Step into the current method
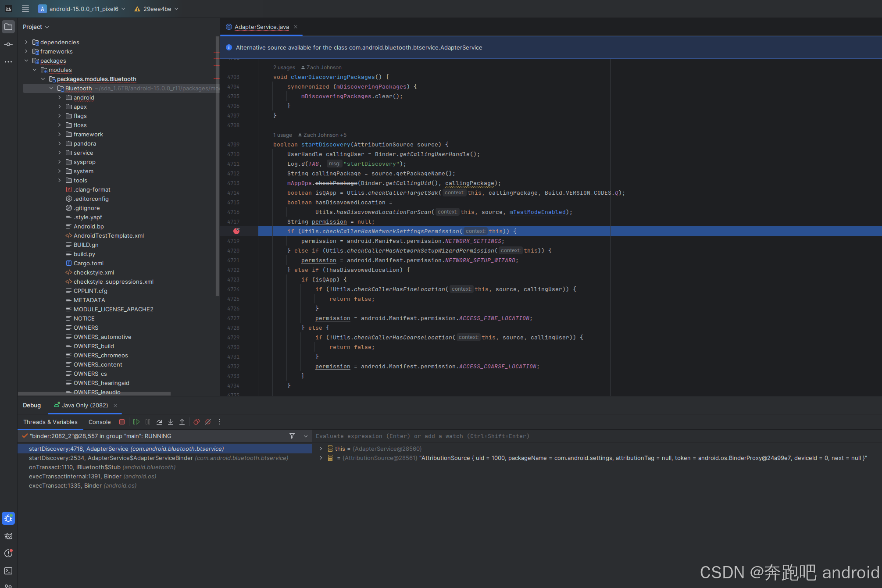 pos(171,422)
